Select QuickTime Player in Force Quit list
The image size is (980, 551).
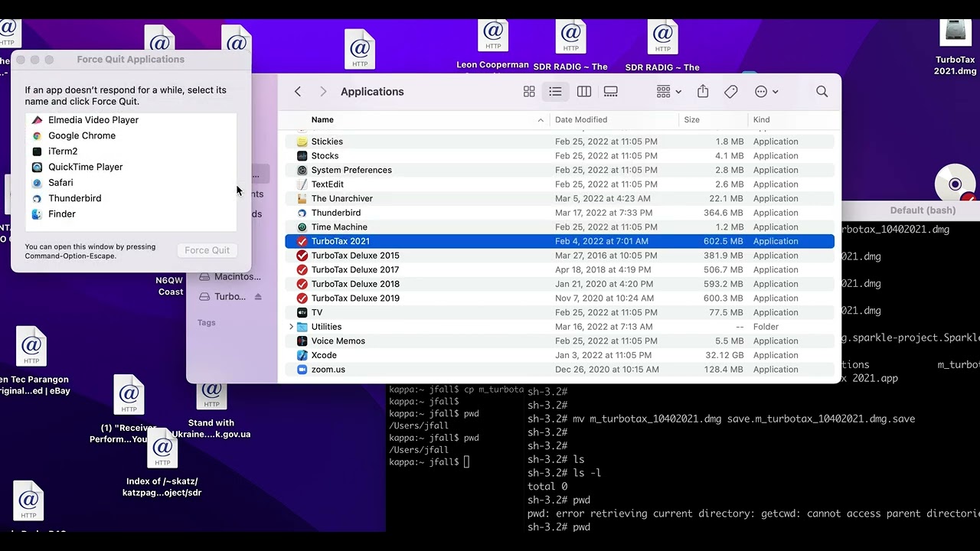click(x=131, y=167)
